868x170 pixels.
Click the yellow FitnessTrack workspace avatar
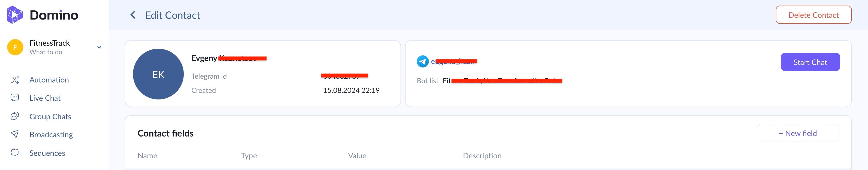pos(15,47)
